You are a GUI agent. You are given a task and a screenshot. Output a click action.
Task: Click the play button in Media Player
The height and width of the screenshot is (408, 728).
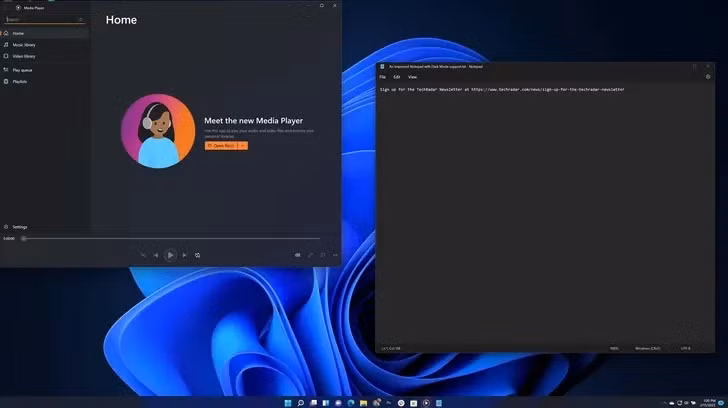[x=170, y=255]
